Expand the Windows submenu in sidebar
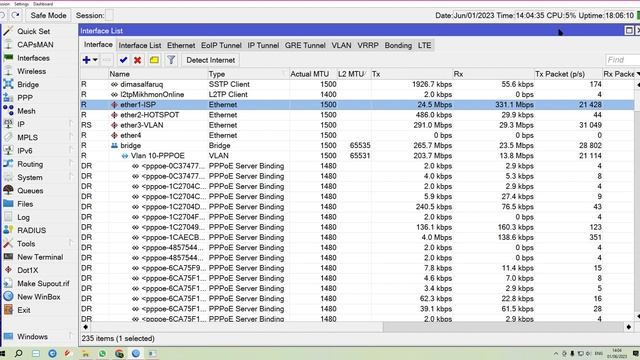 click(x=32, y=336)
